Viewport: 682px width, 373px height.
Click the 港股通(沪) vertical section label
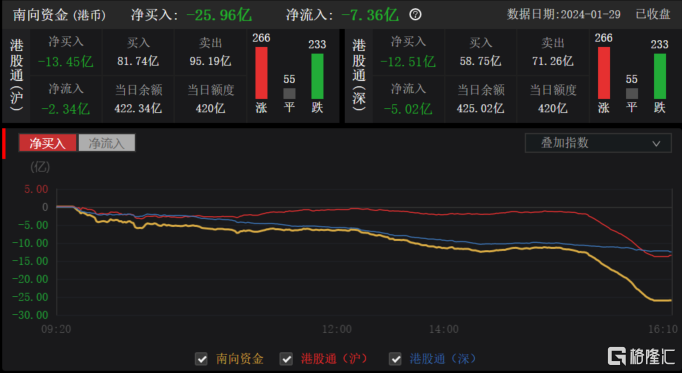pyautogui.click(x=17, y=75)
